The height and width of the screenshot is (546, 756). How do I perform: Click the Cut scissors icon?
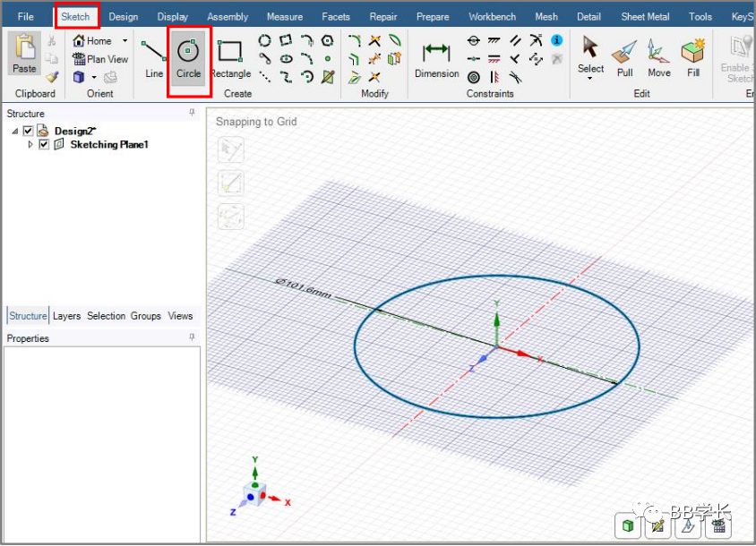[52, 40]
